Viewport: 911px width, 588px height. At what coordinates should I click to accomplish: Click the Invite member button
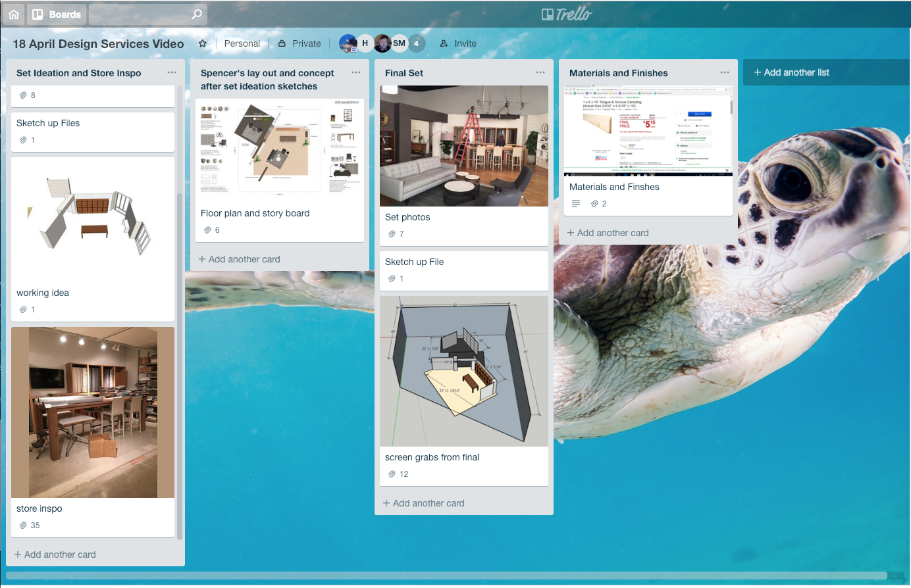[458, 43]
